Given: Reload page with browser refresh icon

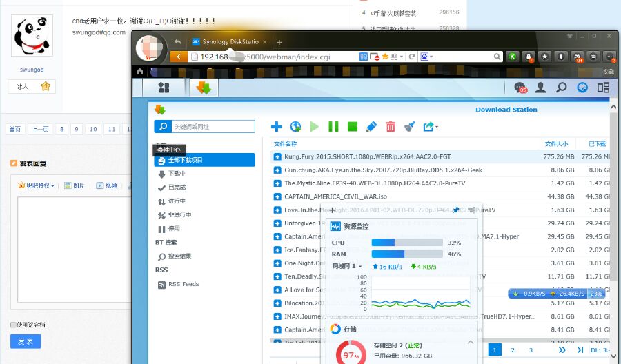Looking at the screenshot, I should click(412, 57).
